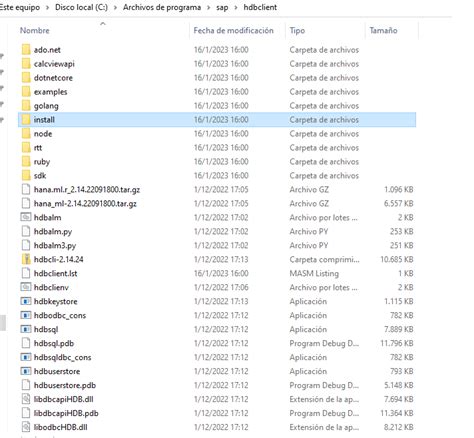The width and height of the screenshot is (474, 438).
Task: Click the size 1.115 KB
Action: pyautogui.click(x=399, y=301)
